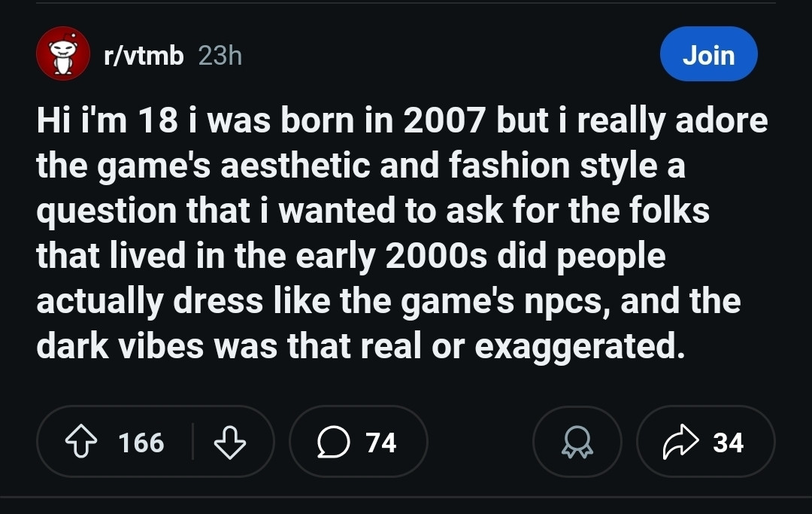The height and width of the screenshot is (514, 812).
Task: Click divider between upvote and downvote
Action: click(192, 442)
